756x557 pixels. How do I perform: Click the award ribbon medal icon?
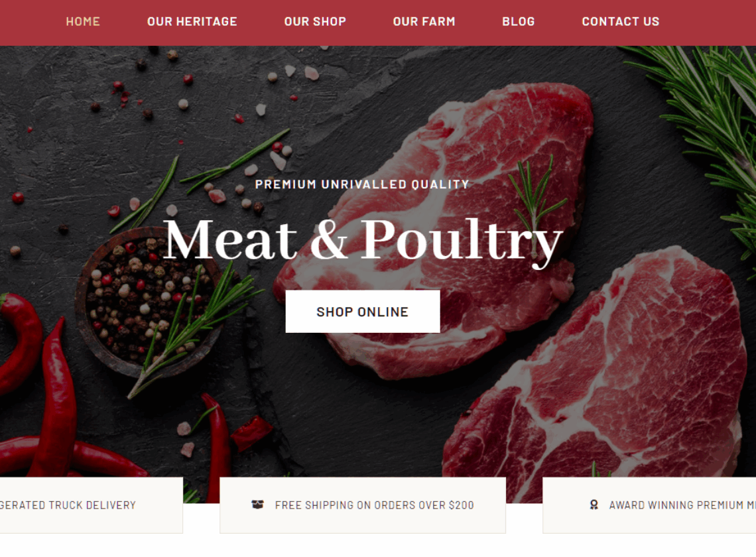coord(594,505)
